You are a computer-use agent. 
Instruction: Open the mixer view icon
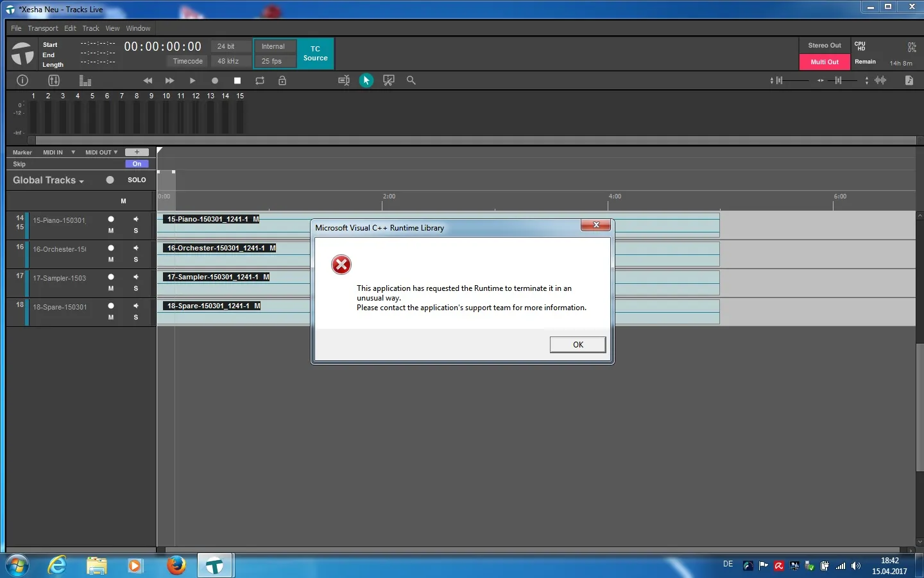click(54, 80)
